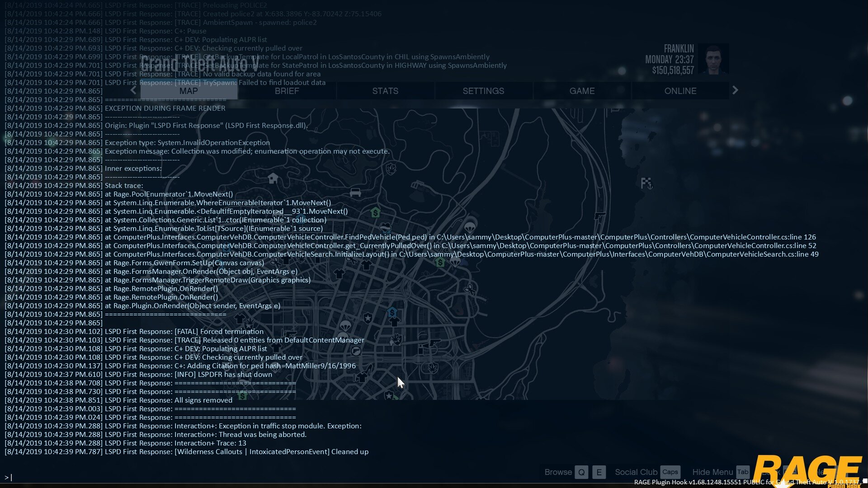Screen dimensions: 868x488
Task: Click Franklin's character portrait thumbnail
Action: pos(713,59)
